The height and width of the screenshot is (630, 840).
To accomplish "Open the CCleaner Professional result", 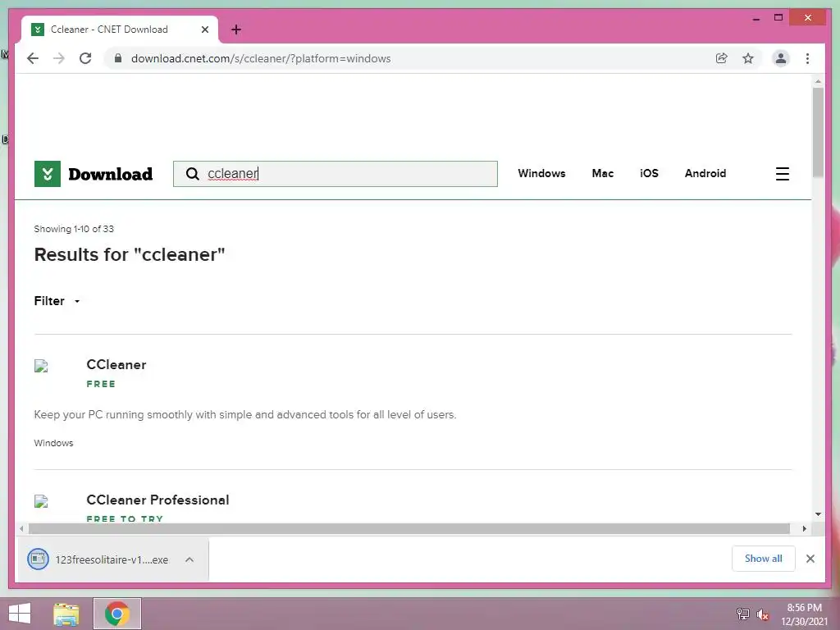I will click(157, 500).
